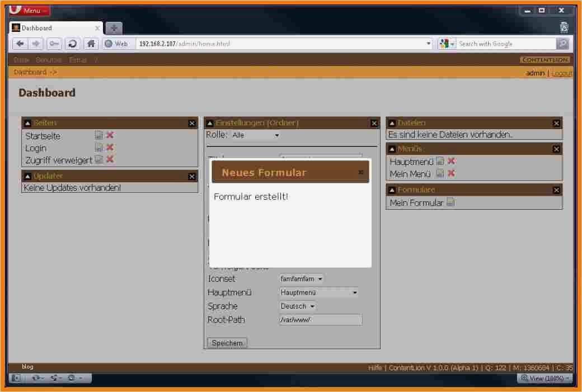Open the Sprache Deutsch dropdown
Image resolution: width=582 pixels, height=392 pixels.
[x=297, y=306]
